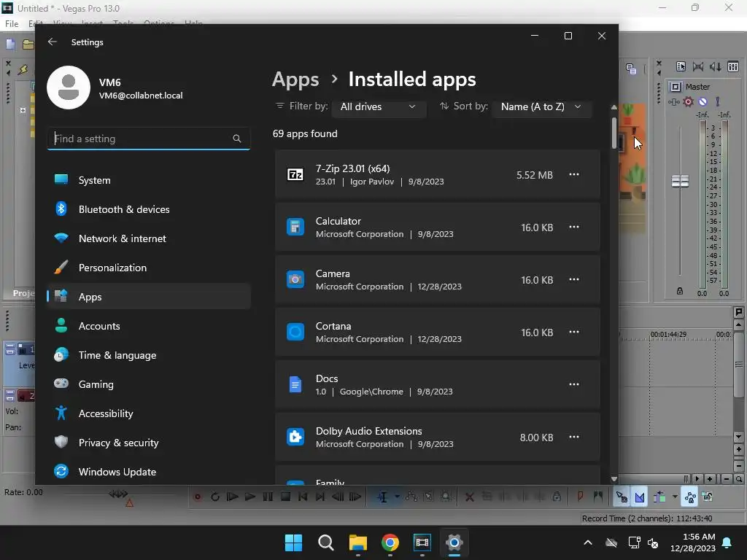Click the Apps breadcrumb link
The image size is (747, 560).
click(x=295, y=79)
